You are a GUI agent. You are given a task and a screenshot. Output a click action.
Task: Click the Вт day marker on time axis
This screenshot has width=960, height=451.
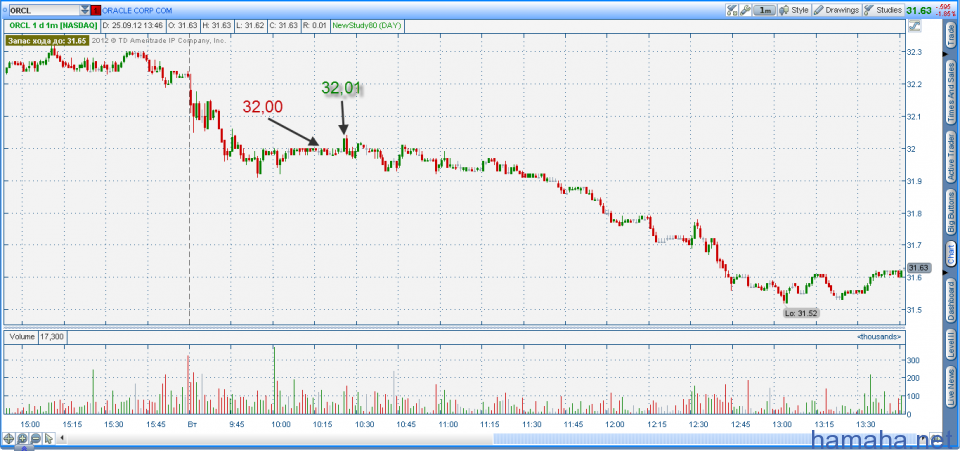pos(191,423)
